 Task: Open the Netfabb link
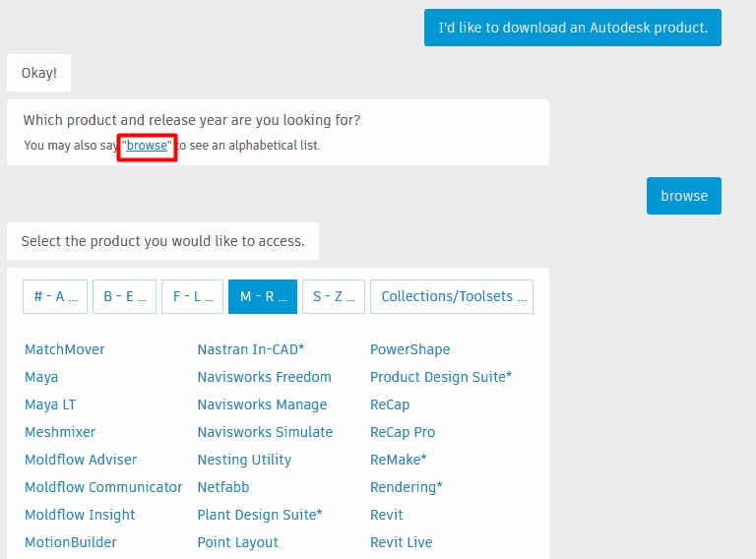pyautogui.click(x=223, y=487)
